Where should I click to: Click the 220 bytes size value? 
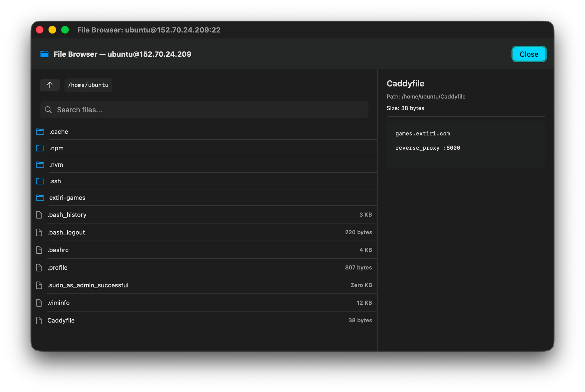pyautogui.click(x=359, y=233)
